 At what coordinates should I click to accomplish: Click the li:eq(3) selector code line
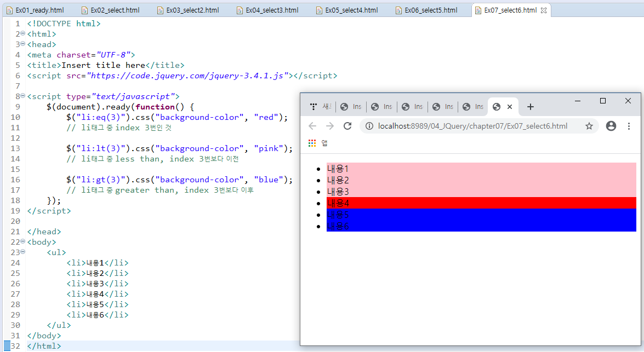pyautogui.click(x=177, y=117)
